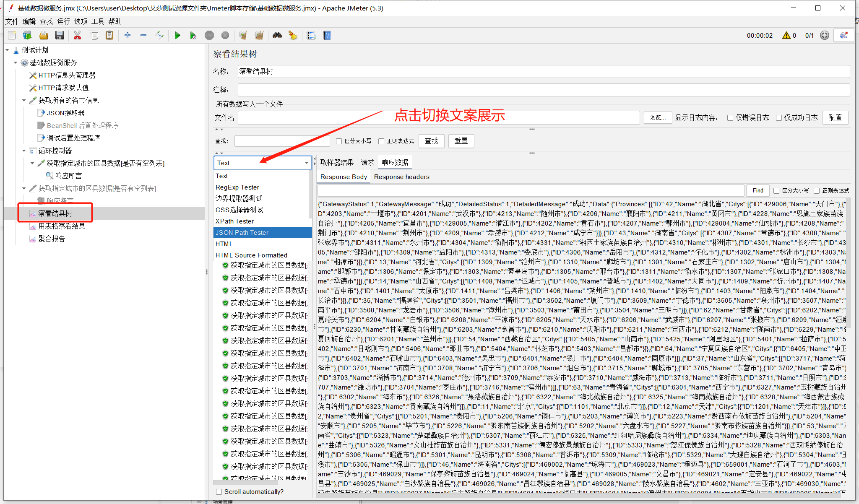This screenshot has height=504, width=859.
Task: Click the Clear All brooms icon
Action: pyautogui.click(x=259, y=36)
